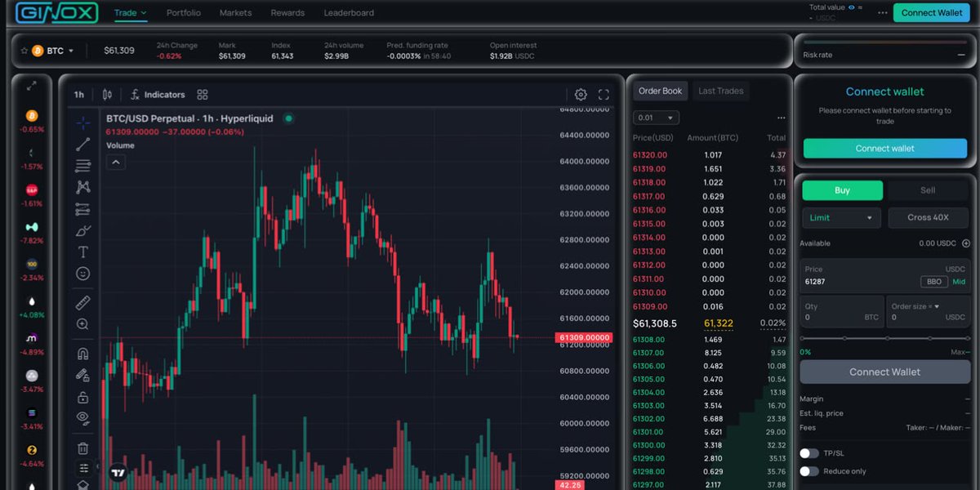980x490 pixels.
Task: Open the Markets page
Action: click(235, 13)
